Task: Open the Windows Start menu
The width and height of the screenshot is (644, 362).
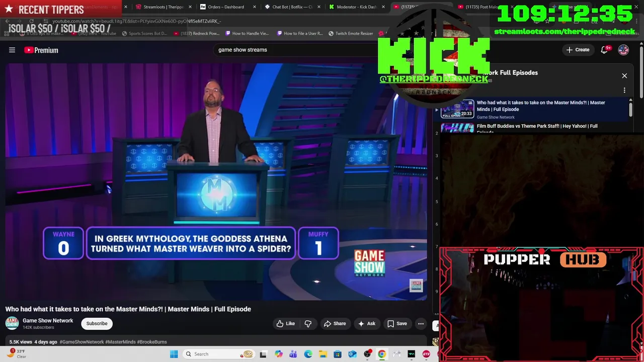Action: [174, 354]
